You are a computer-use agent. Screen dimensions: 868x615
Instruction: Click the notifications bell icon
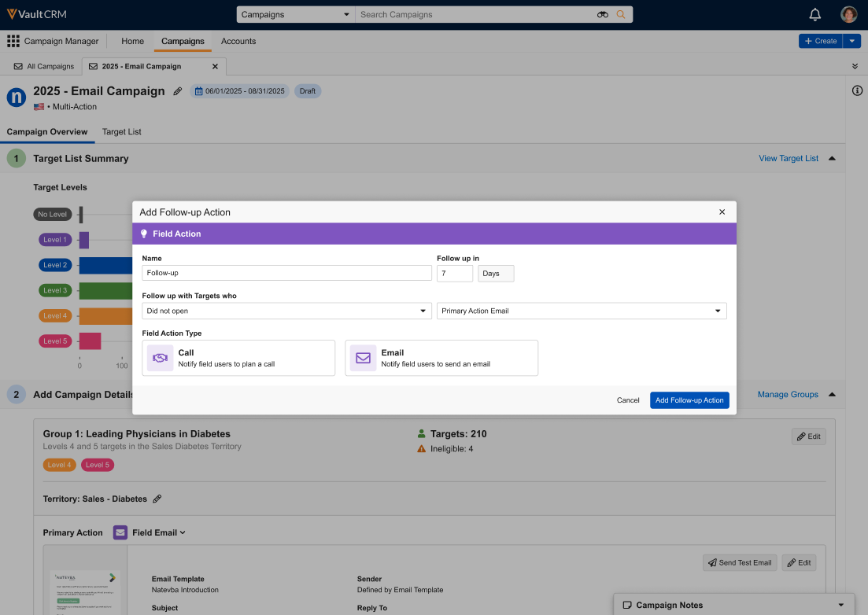815,14
